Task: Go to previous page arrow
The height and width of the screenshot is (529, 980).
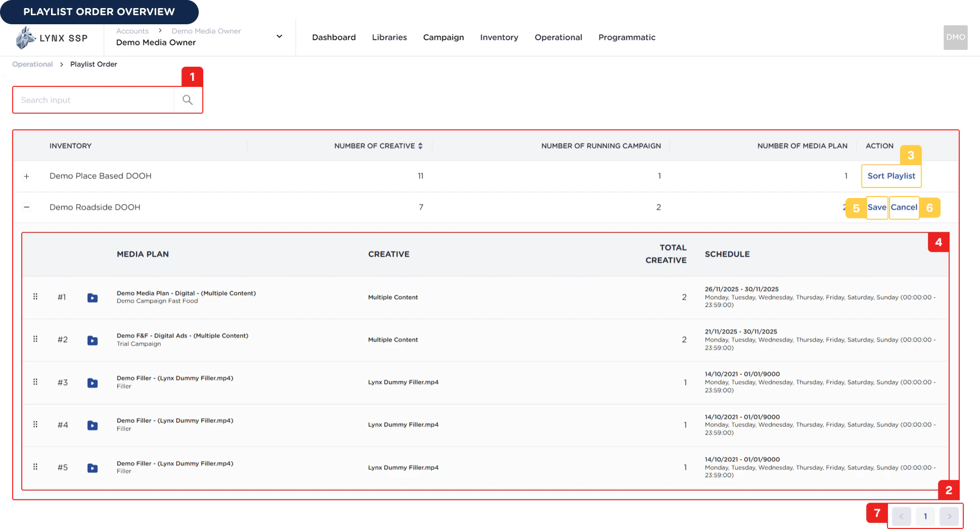Action: coord(901,516)
